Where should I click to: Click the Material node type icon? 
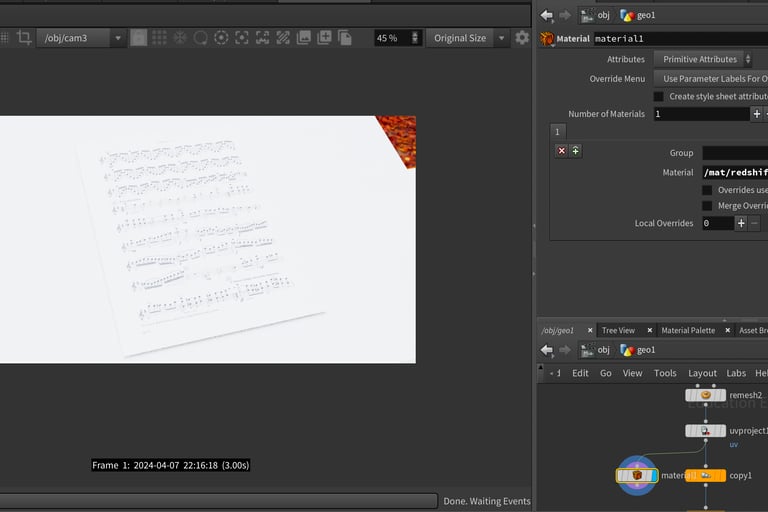[x=547, y=38]
